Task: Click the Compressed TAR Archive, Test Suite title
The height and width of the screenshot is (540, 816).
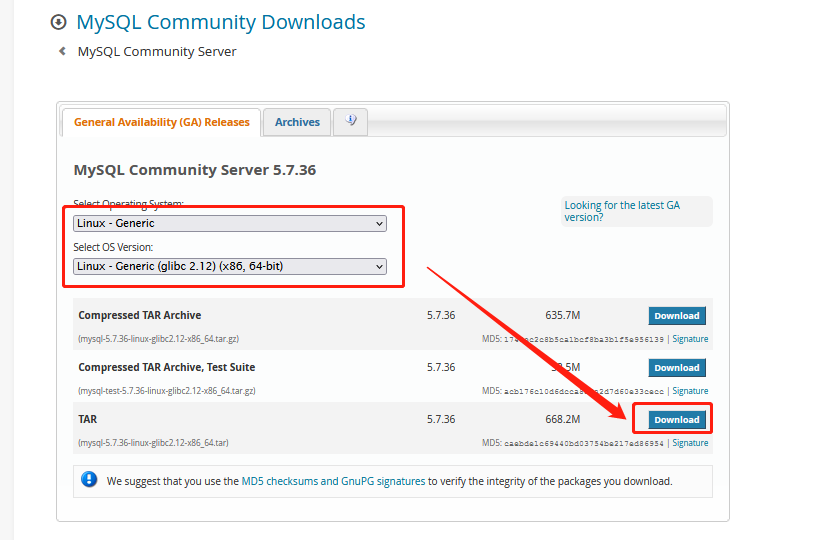Action: point(167,367)
